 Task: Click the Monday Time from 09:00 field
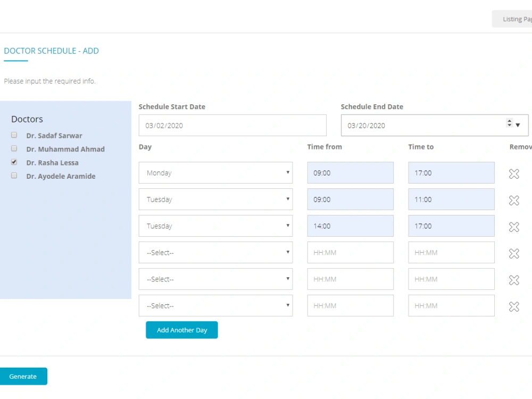(351, 173)
